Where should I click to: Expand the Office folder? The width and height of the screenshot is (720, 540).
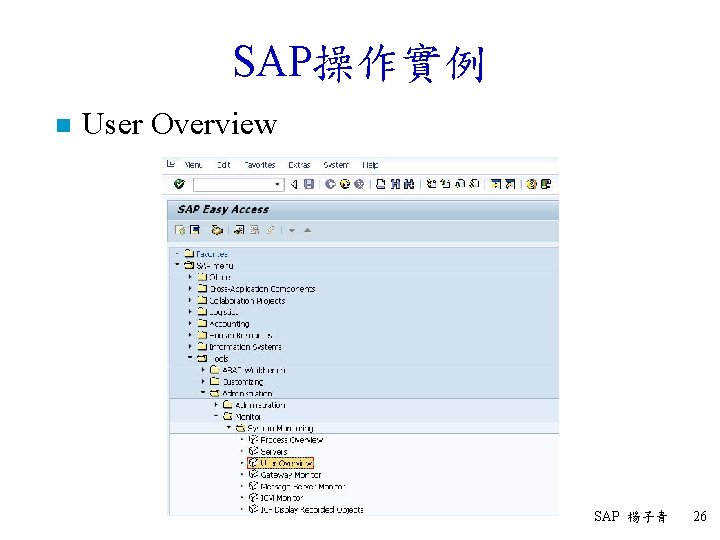point(190,276)
